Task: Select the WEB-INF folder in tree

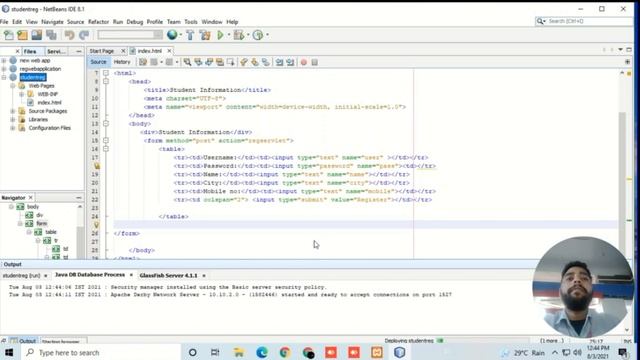Action: 47,94
